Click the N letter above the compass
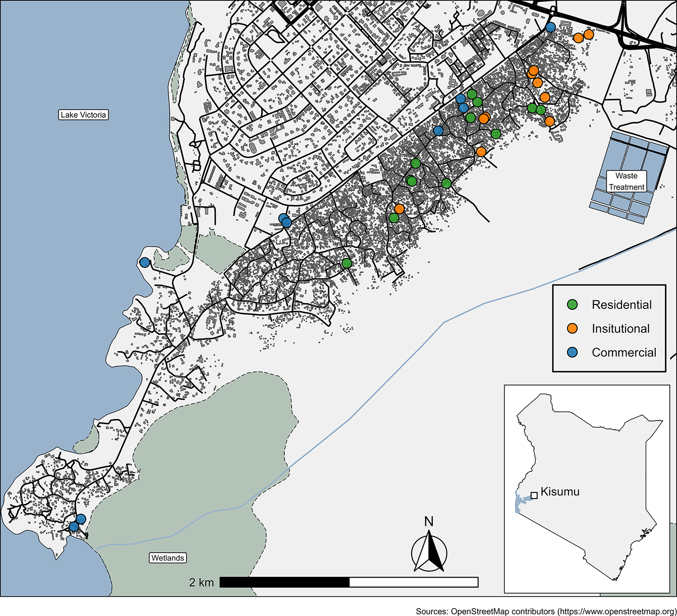 coord(429,522)
